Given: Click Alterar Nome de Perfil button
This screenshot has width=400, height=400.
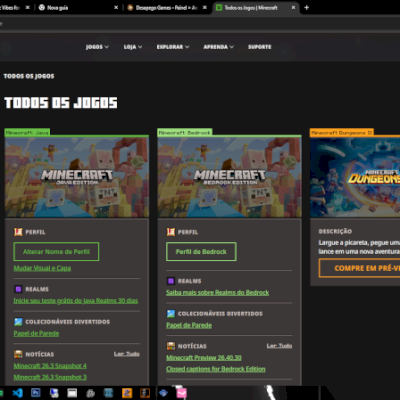Looking at the screenshot, I should click(x=56, y=252).
